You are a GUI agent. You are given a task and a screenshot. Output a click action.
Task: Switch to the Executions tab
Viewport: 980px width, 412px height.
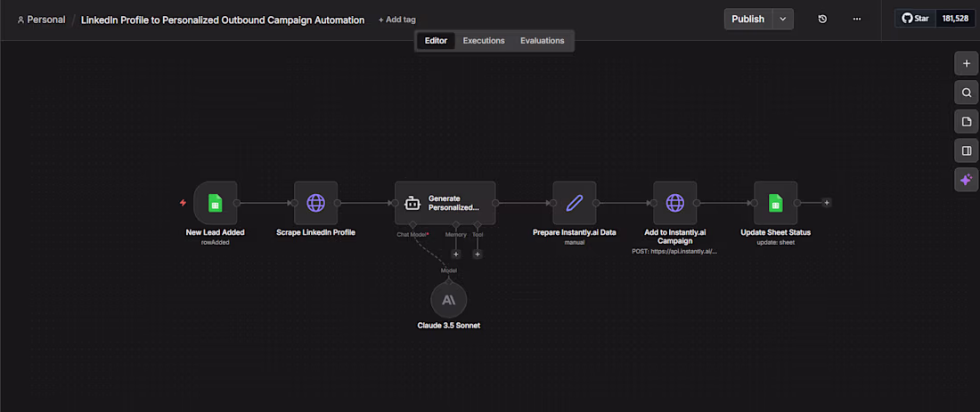click(484, 41)
